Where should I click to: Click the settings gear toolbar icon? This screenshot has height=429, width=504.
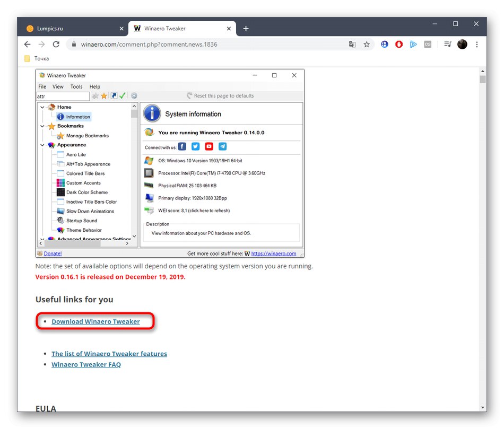[134, 95]
